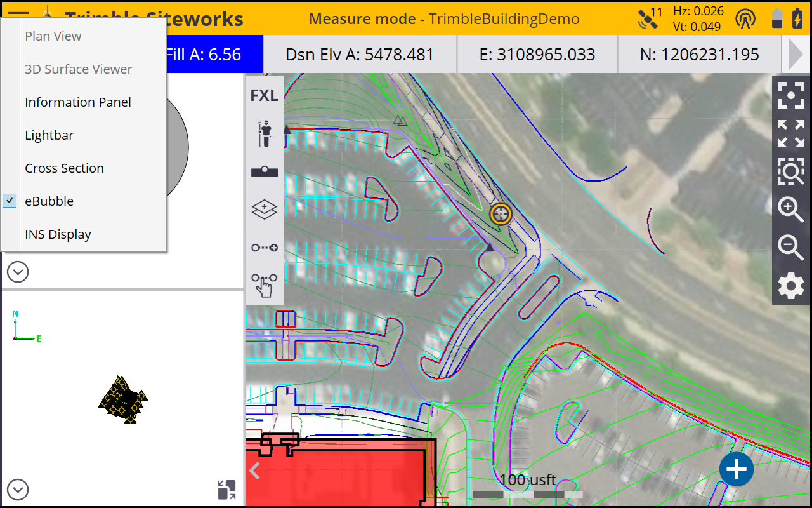Open the FXL feature library button
Screen dimensions: 812x508
[x=265, y=95]
